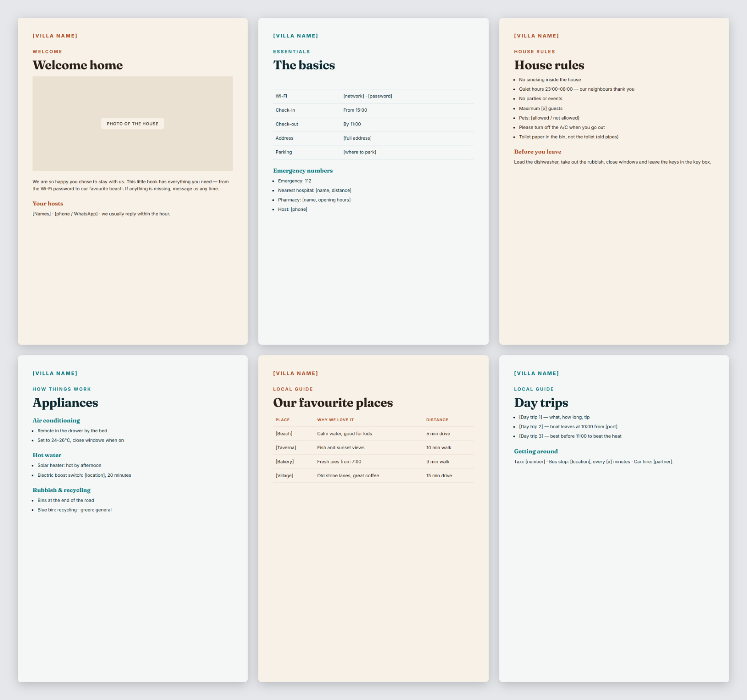
Task: Click 'Nearest hospital: [name, distance]' item
Action: point(315,190)
